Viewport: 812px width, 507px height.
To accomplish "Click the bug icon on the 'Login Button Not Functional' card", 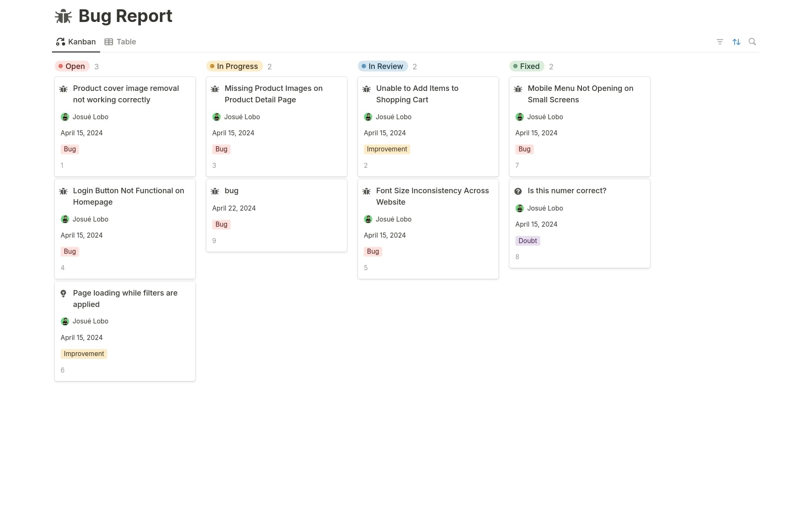I will pos(63,191).
